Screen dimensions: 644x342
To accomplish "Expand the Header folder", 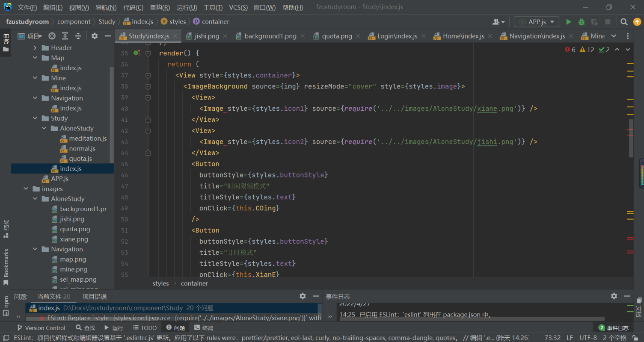I will click(35, 48).
